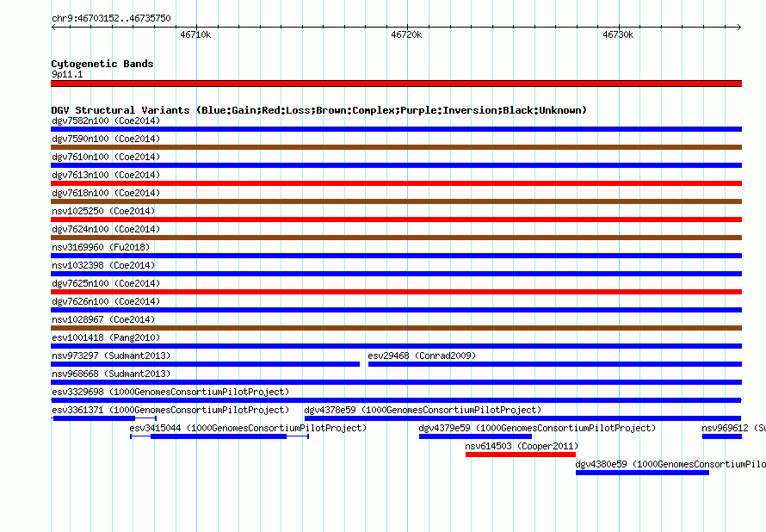Open dgv4378e59 1000Genomes variant label
The height and width of the screenshot is (532, 766).
tap(423, 410)
